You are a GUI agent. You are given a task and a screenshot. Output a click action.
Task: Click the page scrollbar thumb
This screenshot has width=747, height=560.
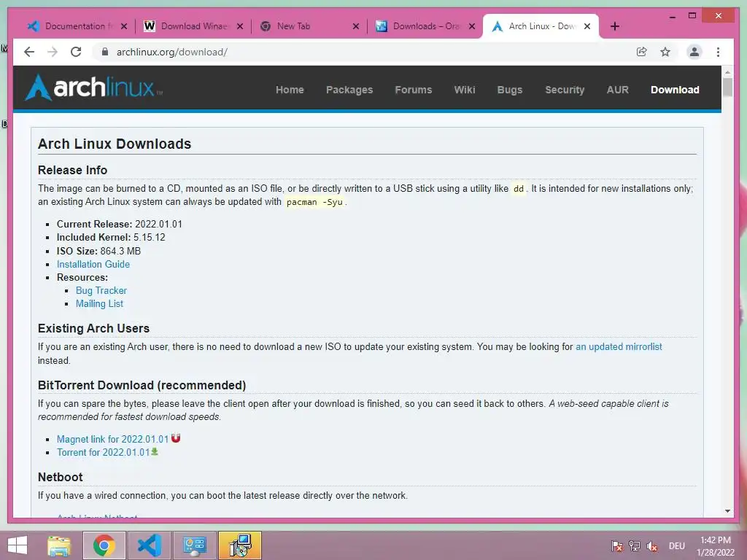pyautogui.click(x=727, y=87)
